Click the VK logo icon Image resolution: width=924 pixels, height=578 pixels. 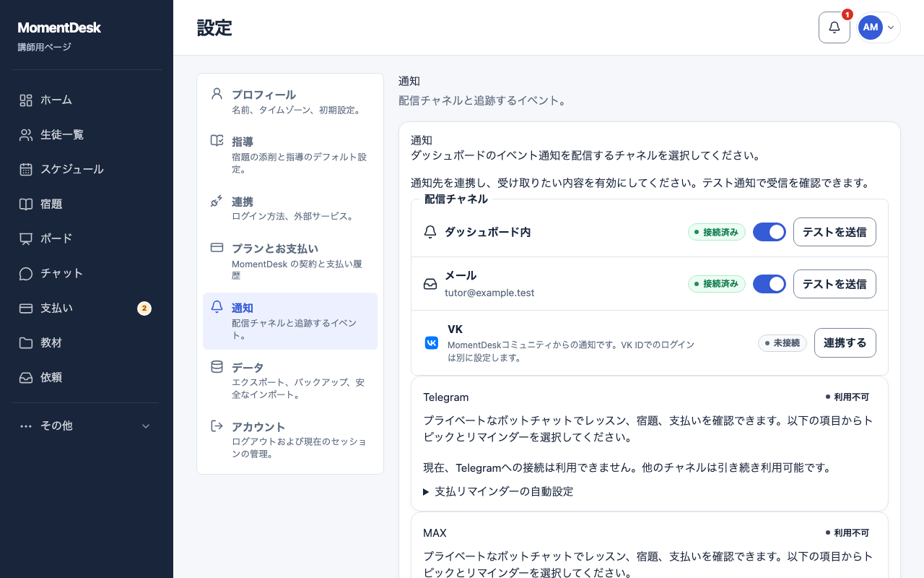coord(432,342)
